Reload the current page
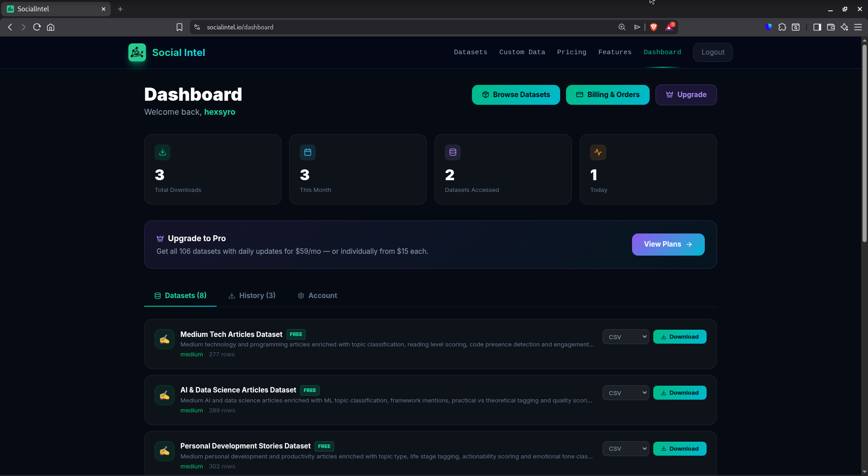Image resolution: width=868 pixels, height=476 pixels. point(37,27)
